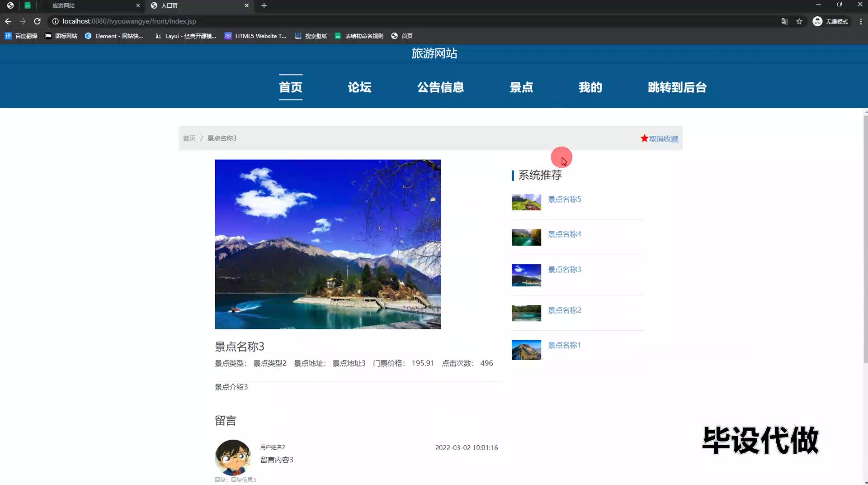The width and height of the screenshot is (868, 485).
Task: Click the ticket price value 195.91
Action: [x=423, y=363]
